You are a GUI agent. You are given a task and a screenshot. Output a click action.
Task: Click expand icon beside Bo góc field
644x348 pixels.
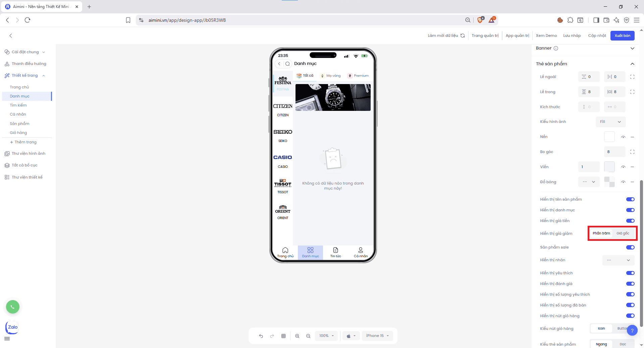click(x=632, y=152)
